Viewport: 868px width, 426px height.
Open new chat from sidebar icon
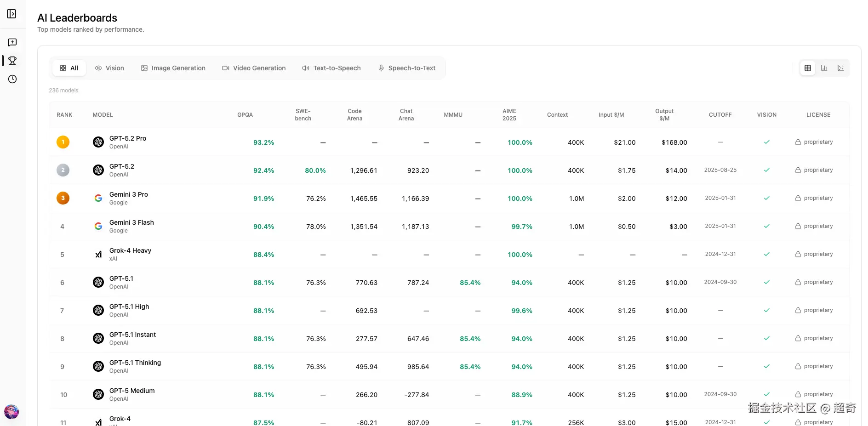tap(12, 42)
